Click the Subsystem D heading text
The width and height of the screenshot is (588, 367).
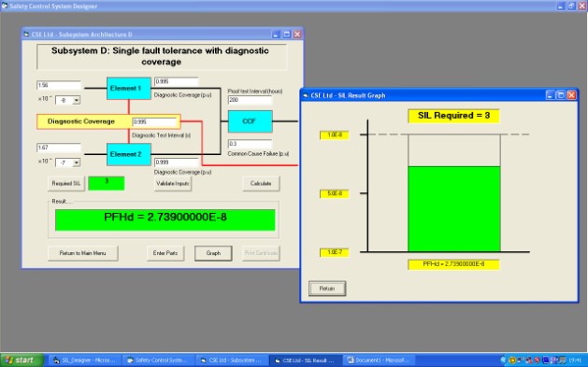tap(160, 56)
